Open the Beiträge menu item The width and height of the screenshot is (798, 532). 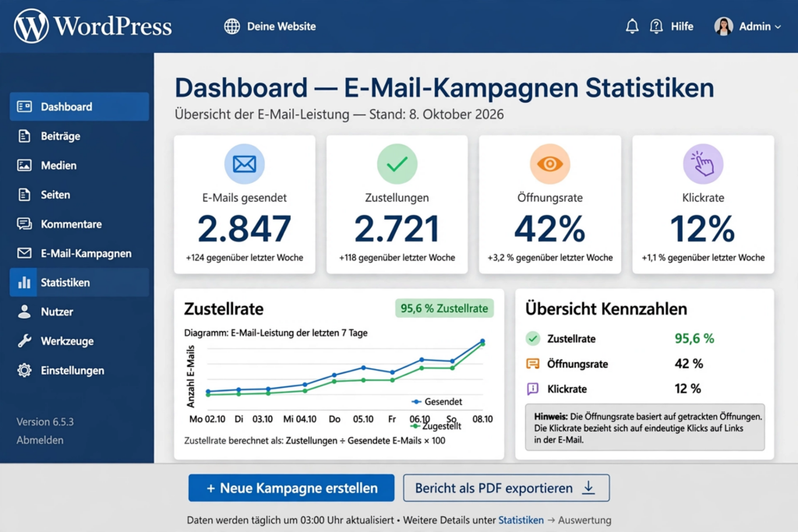point(61,136)
